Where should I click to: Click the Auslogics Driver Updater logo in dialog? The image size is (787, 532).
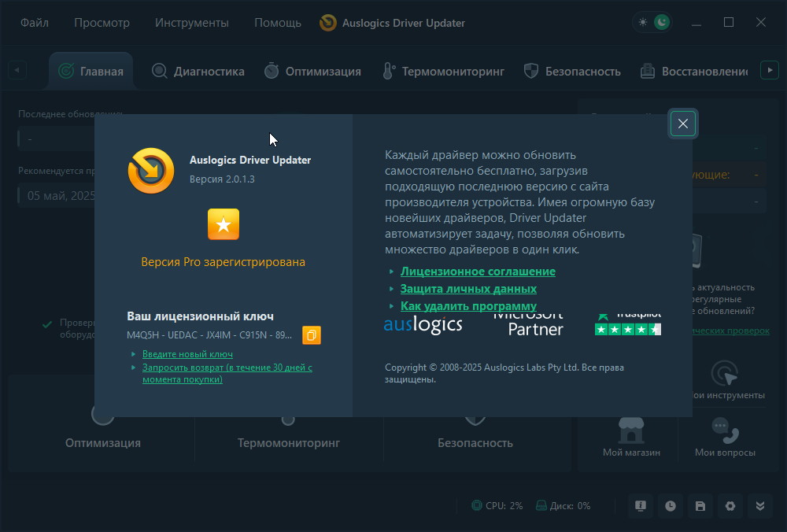click(x=151, y=171)
